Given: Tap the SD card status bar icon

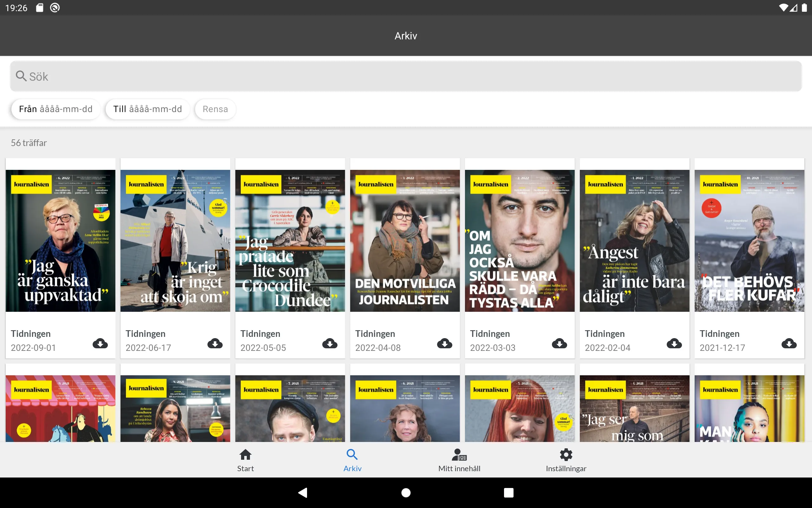Looking at the screenshot, I should 40,7.
